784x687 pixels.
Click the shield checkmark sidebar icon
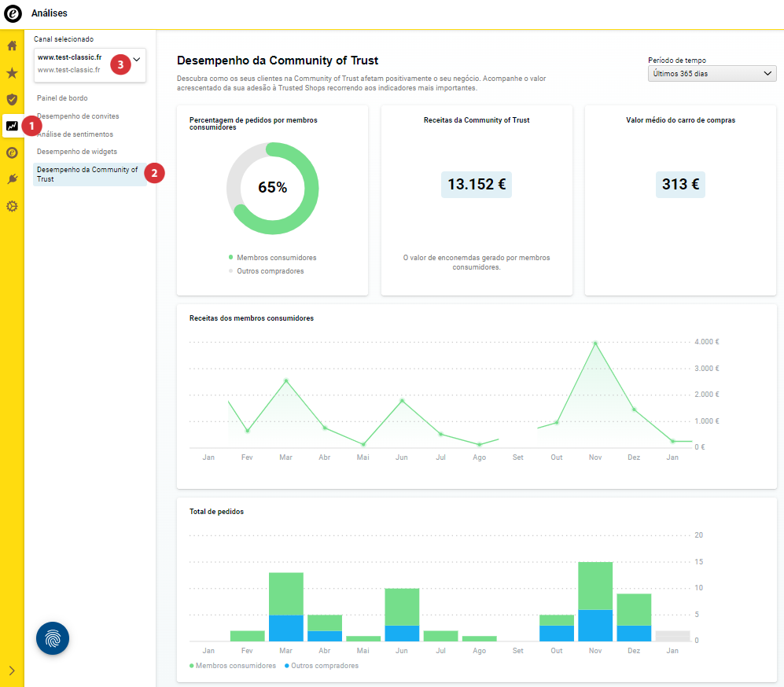click(12, 100)
